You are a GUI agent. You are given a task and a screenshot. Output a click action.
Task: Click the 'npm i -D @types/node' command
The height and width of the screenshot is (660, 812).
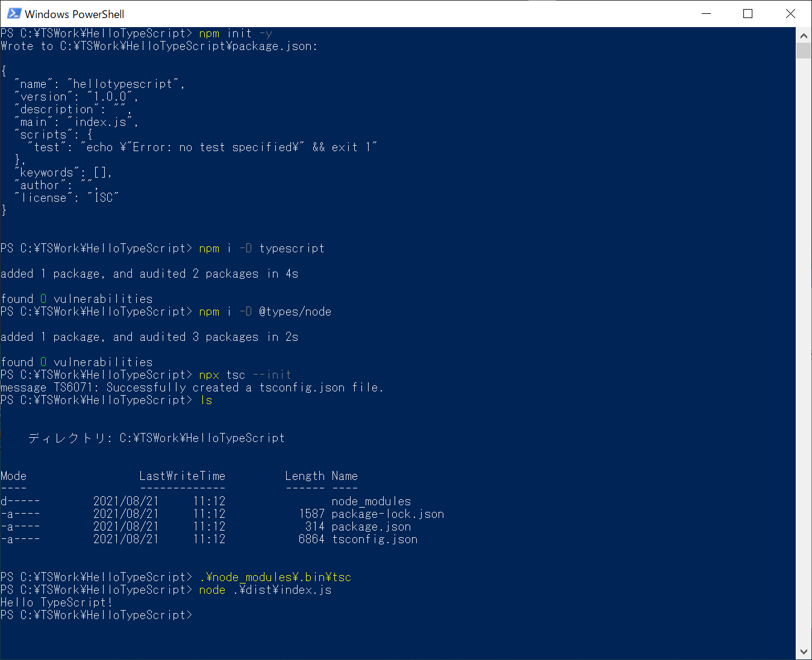(265, 312)
